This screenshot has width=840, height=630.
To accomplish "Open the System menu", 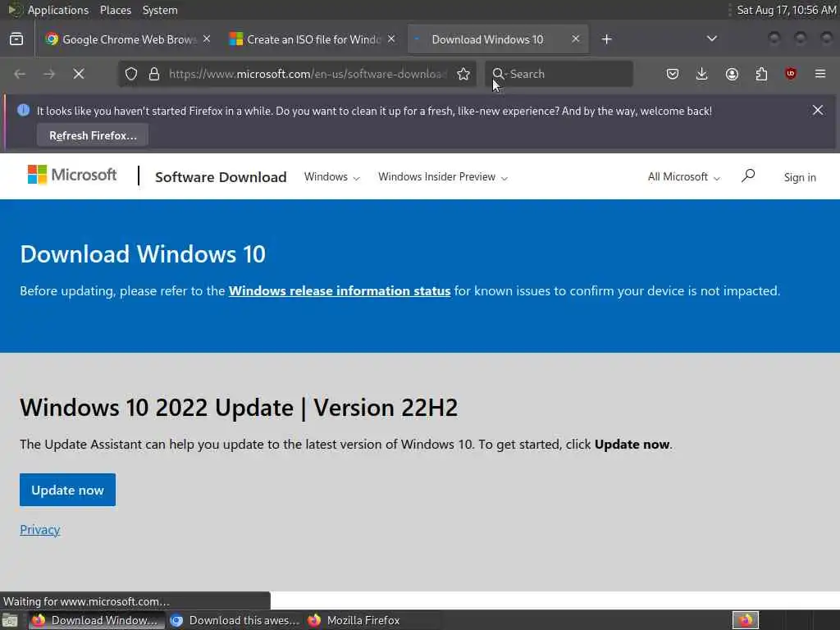I will coord(160,10).
